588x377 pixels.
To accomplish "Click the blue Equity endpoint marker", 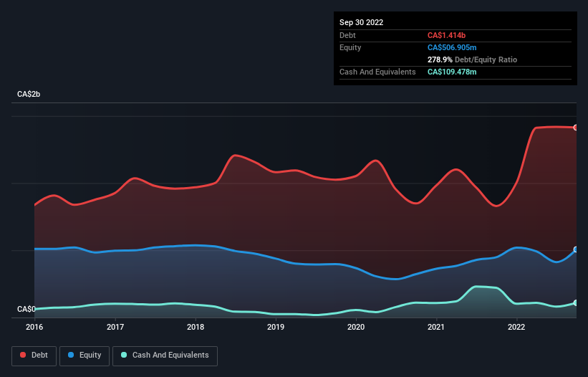I will pyautogui.click(x=576, y=249).
